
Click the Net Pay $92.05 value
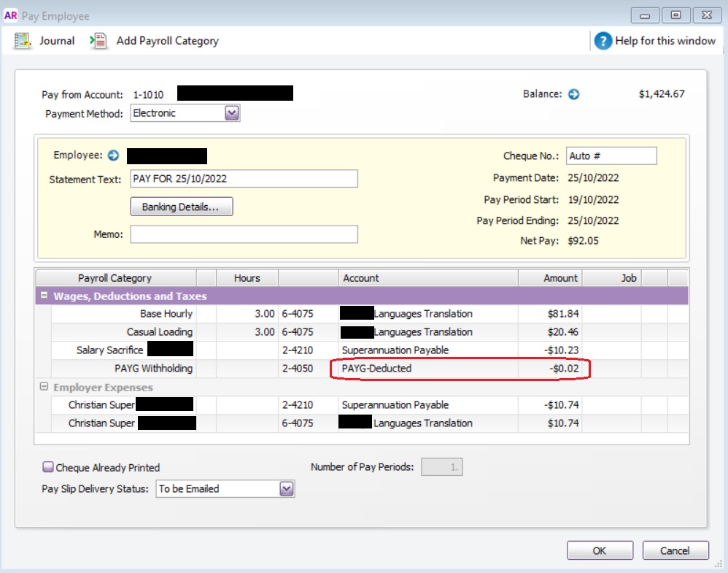click(583, 241)
